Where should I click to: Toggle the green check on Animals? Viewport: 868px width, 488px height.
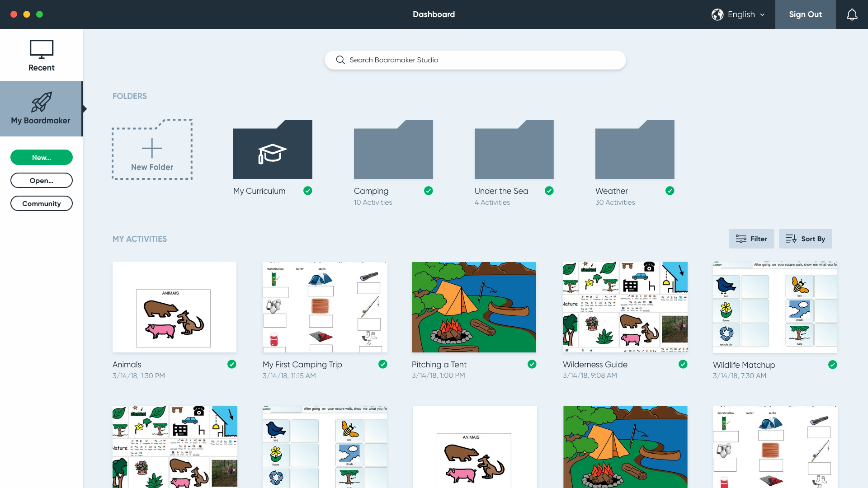click(232, 364)
